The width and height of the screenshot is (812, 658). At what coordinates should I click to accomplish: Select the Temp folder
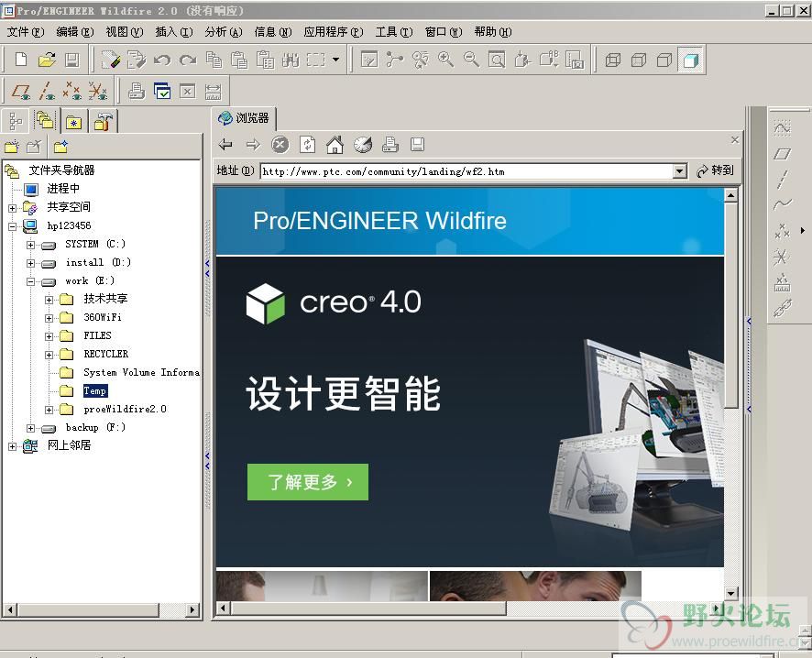(95, 391)
